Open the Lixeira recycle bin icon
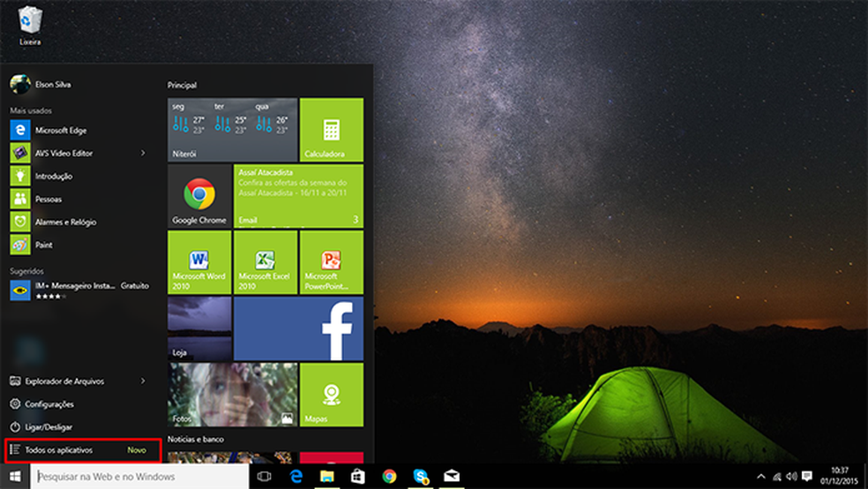This screenshot has height=489, width=868. [30, 26]
